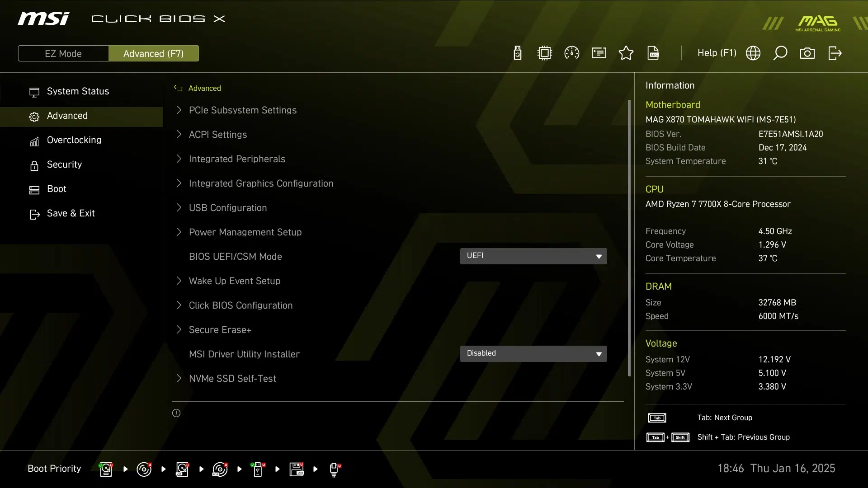Click System 12V value 12.192 V
Screen dimensions: 868x488
(x=774, y=360)
